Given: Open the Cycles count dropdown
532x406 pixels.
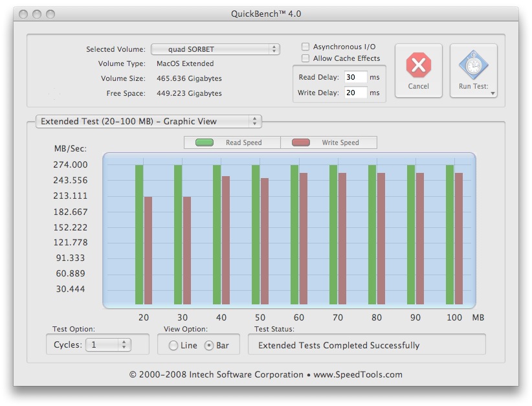Looking at the screenshot, I should pyautogui.click(x=108, y=345).
